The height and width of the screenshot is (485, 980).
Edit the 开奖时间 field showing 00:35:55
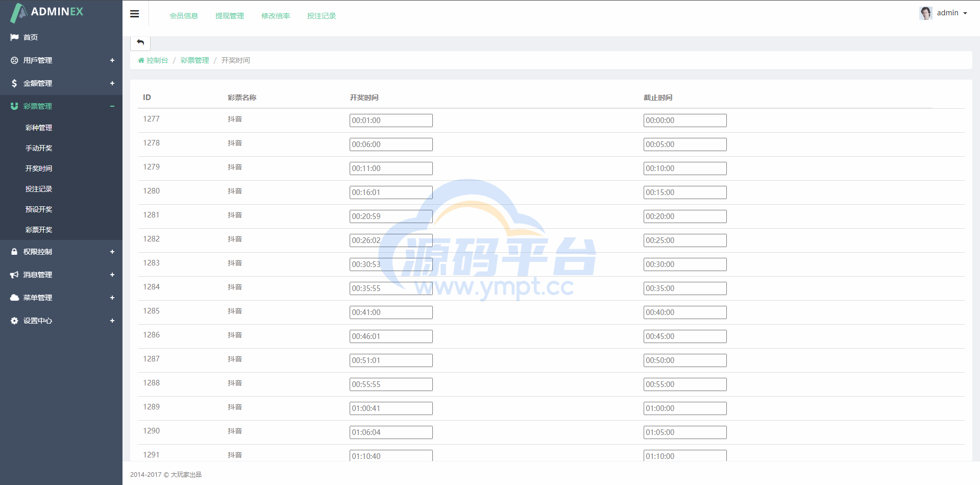[x=391, y=288]
